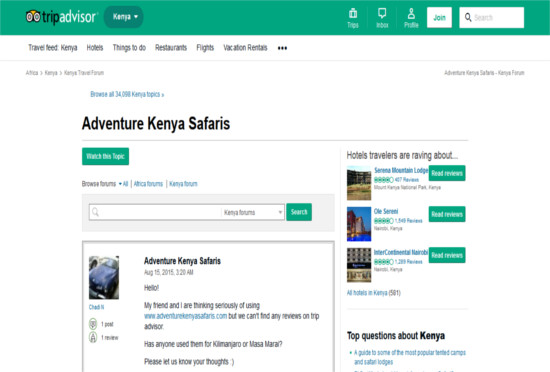Viewport: 550px width, 372px height.
Task: Open Serena Mountain Lodge hotel link
Action: pos(401,170)
